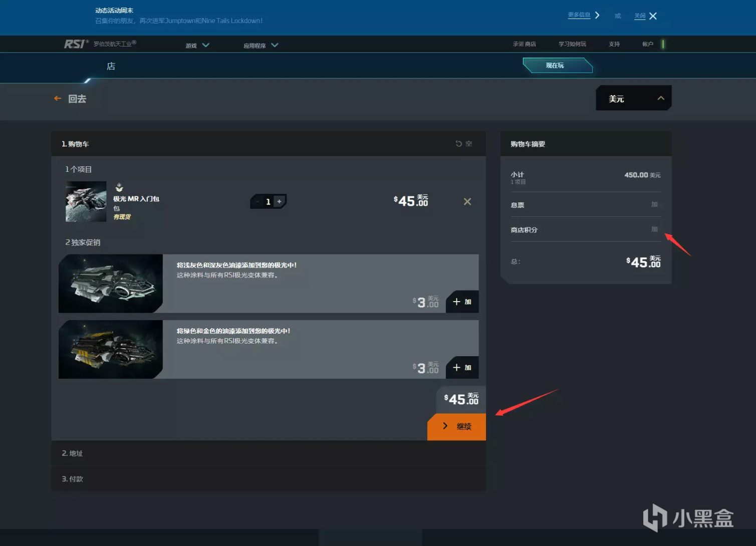Expand the 3. 付款 step
The width and height of the screenshot is (756, 546).
[x=269, y=479]
